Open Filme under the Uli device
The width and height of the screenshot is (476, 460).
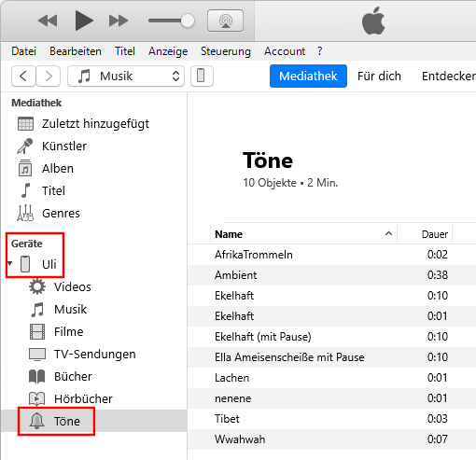93,331
